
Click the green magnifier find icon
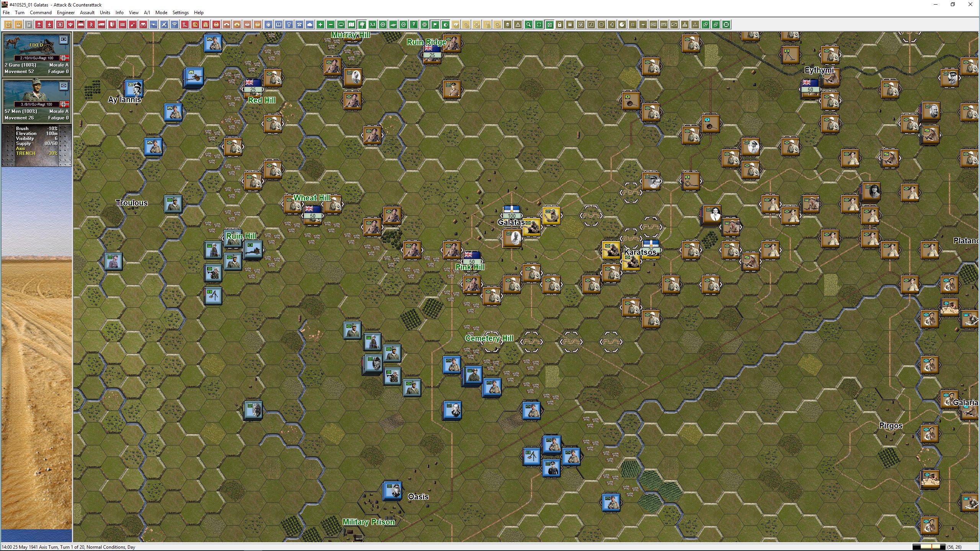click(x=529, y=25)
